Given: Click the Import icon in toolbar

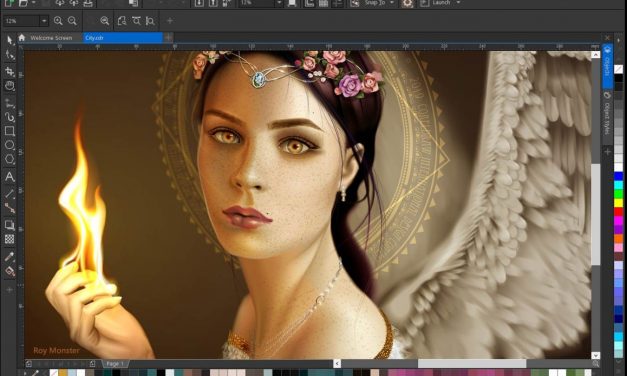Looking at the screenshot, I should pyautogui.click(x=199, y=3).
